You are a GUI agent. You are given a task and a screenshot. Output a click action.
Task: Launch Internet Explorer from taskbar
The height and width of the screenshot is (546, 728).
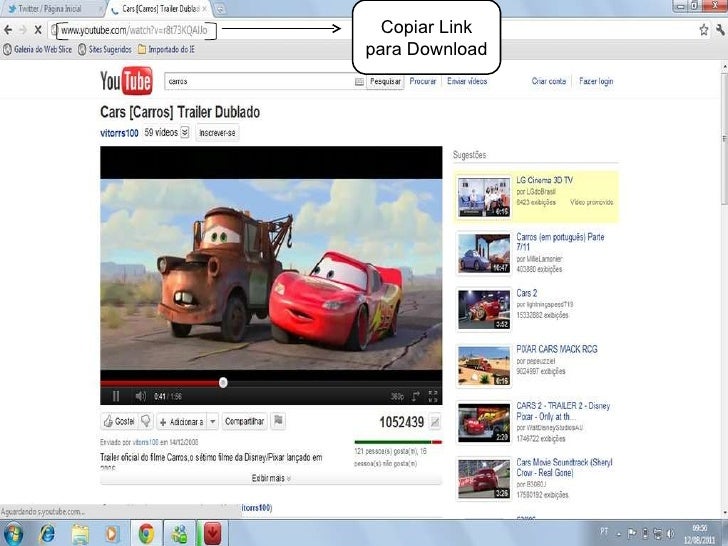47,534
